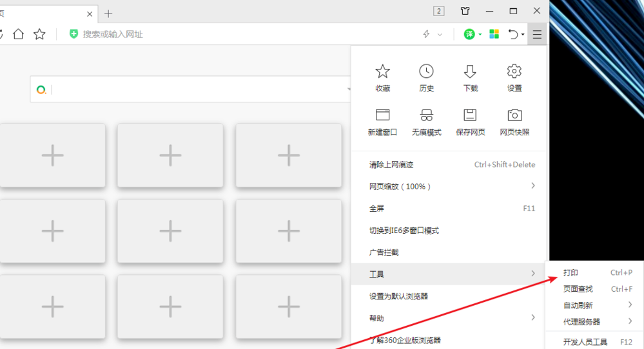Click the page search box with green logo
The width and height of the screenshot is (644, 349).
(x=190, y=89)
